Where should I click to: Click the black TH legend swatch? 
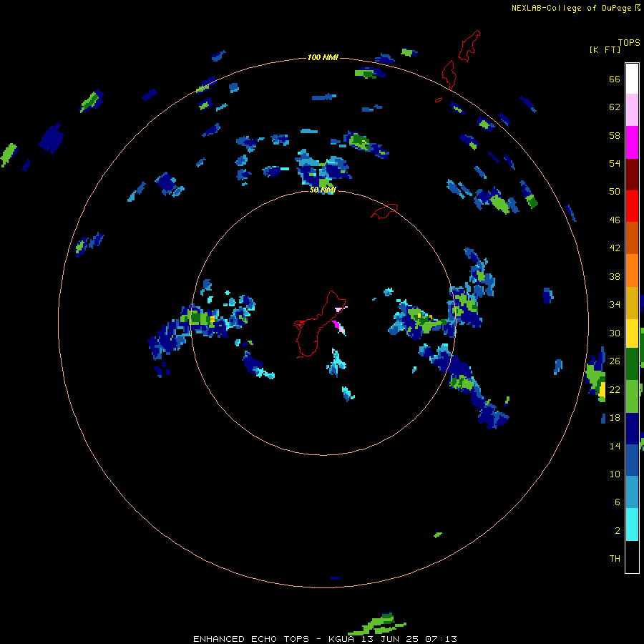632,557
